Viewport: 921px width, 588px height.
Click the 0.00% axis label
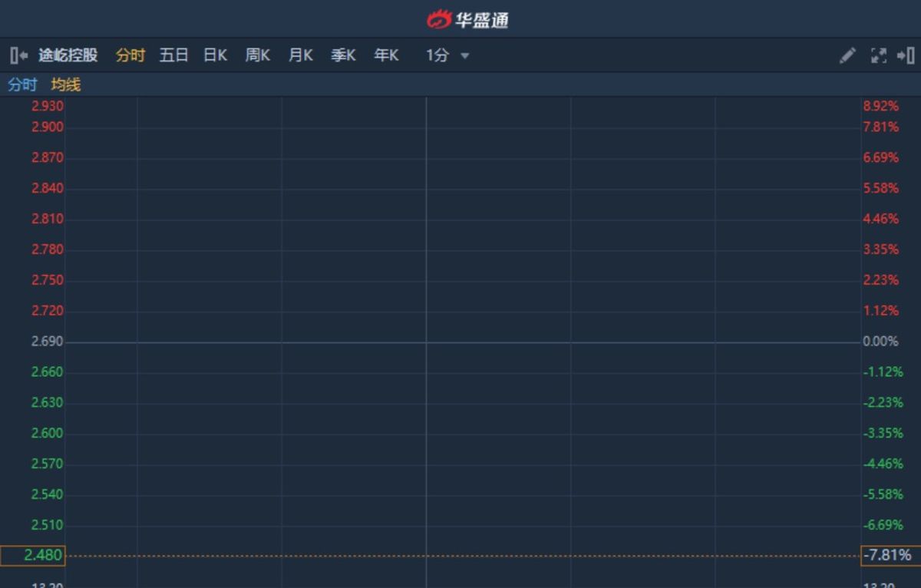click(x=880, y=342)
